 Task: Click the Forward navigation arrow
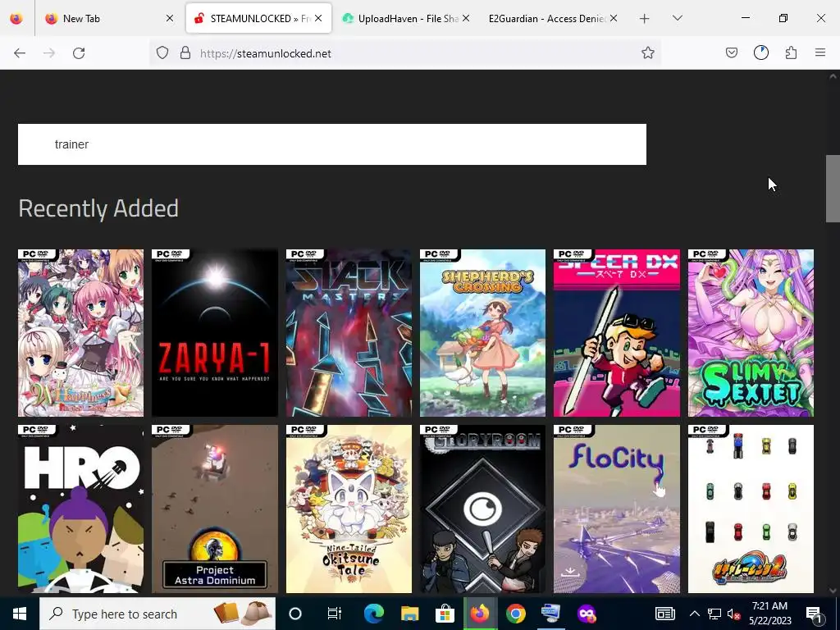pyautogui.click(x=49, y=53)
